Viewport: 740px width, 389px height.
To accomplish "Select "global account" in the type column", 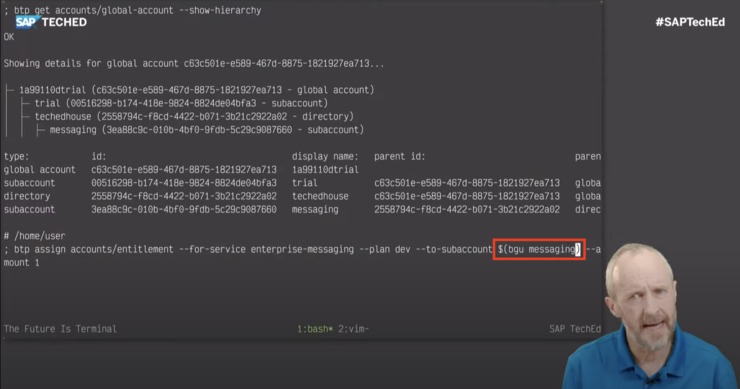I will pos(40,169).
